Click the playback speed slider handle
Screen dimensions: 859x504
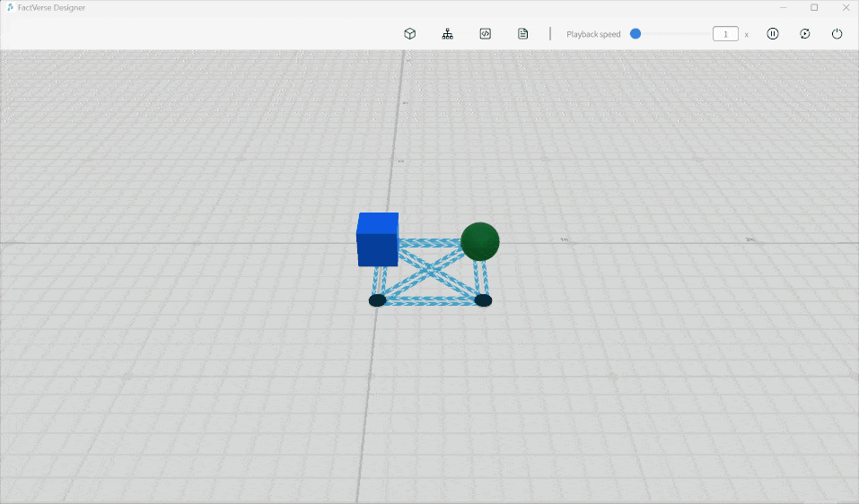[x=635, y=34]
